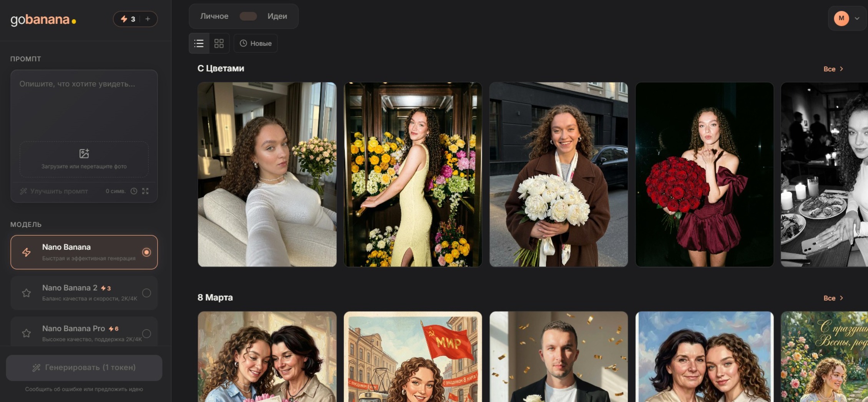
Task: Click the Генерировать (1 токен) button
Action: click(84, 367)
